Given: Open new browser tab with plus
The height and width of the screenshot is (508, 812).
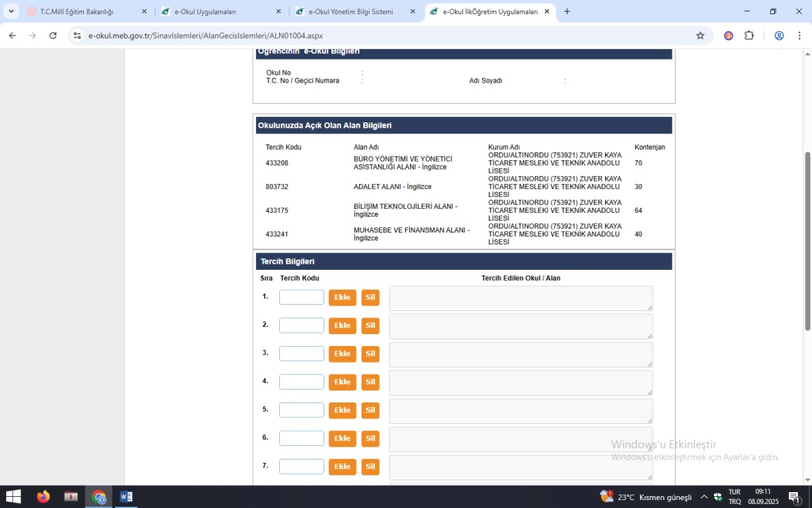Looking at the screenshot, I should (567, 12).
